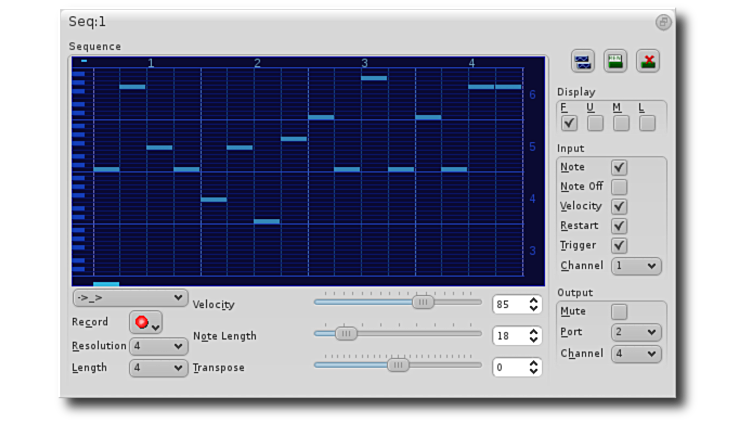
Task: Uncheck the Trigger input checkbox
Action: [x=619, y=245]
